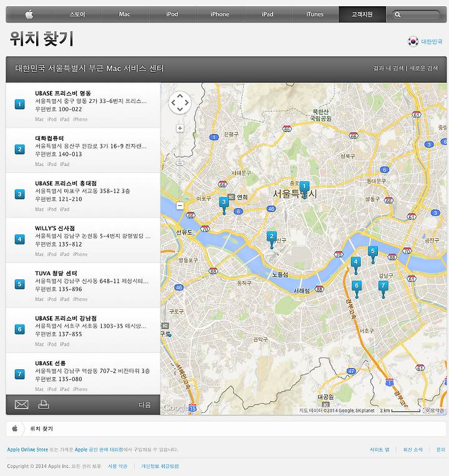Viewport: 449px width, 476px height.
Task: Click the print icon below list
Action: point(44,404)
